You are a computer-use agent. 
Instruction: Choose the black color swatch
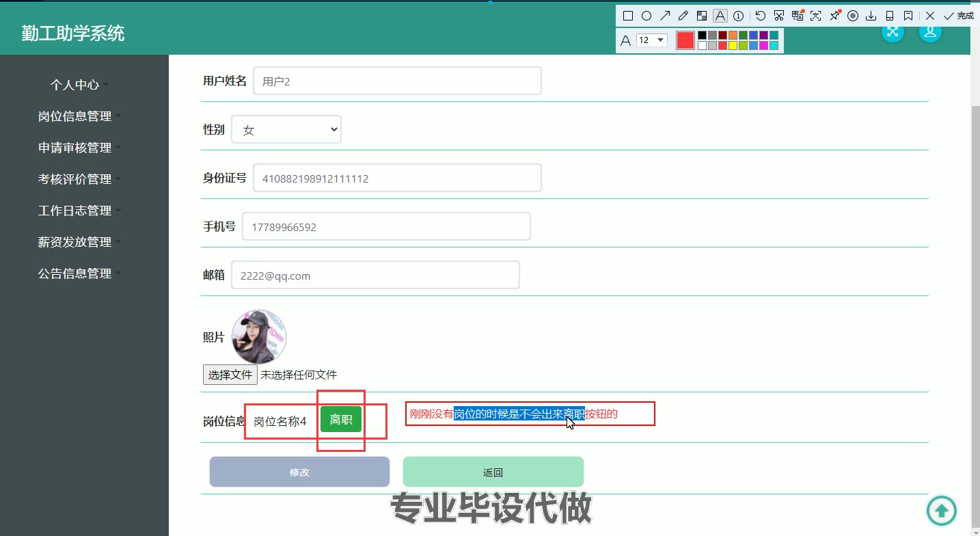(x=702, y=35)
